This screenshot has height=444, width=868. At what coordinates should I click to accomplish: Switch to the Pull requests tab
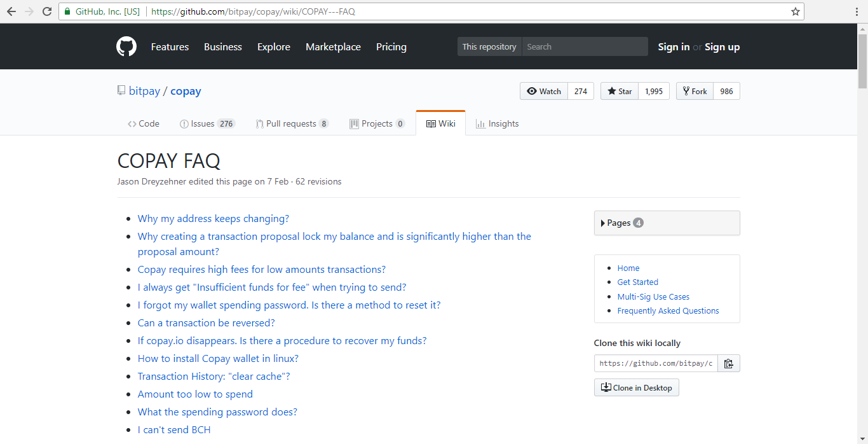click(292, 123)
